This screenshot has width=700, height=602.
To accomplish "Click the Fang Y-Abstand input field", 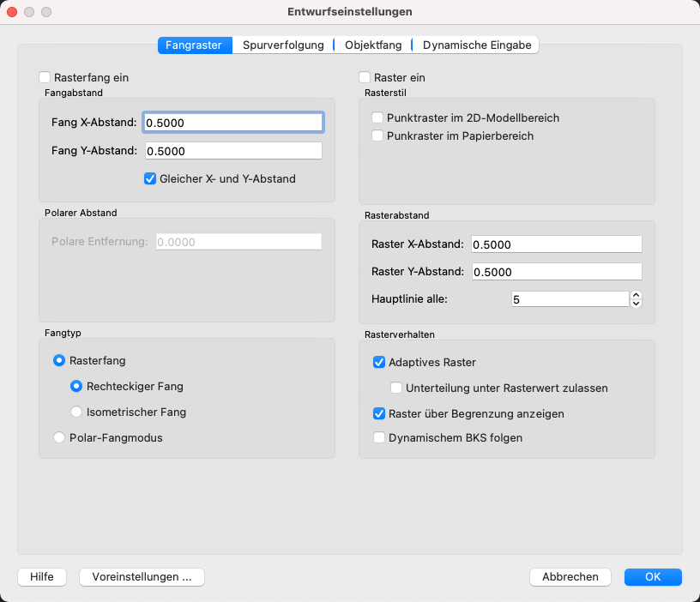I will (x=233, y=151).
